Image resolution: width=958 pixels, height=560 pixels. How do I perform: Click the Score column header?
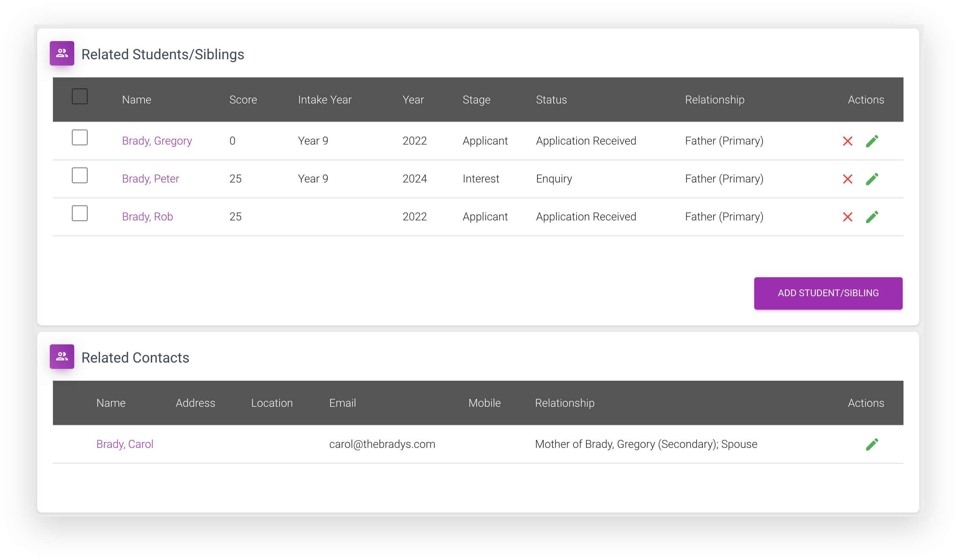point(243,100)
